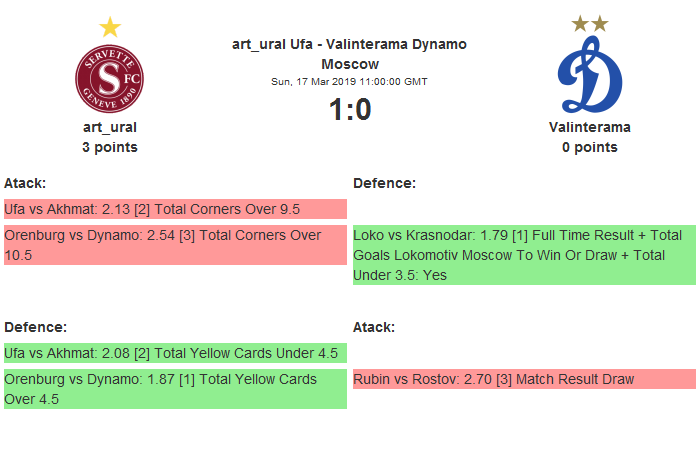
Task: Open the art_ural player name
Action: click(110, 127)
